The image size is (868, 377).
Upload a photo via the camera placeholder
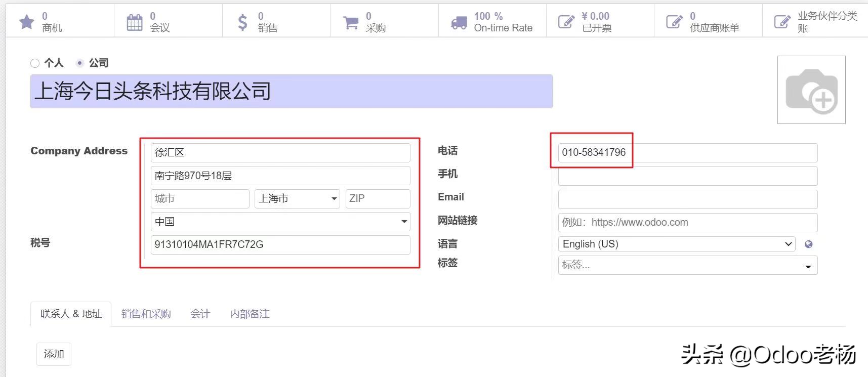(811, 90)
